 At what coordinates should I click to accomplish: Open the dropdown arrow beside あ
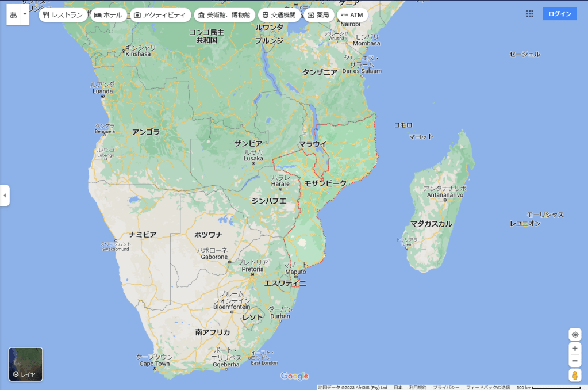click(x=25, y=14)
